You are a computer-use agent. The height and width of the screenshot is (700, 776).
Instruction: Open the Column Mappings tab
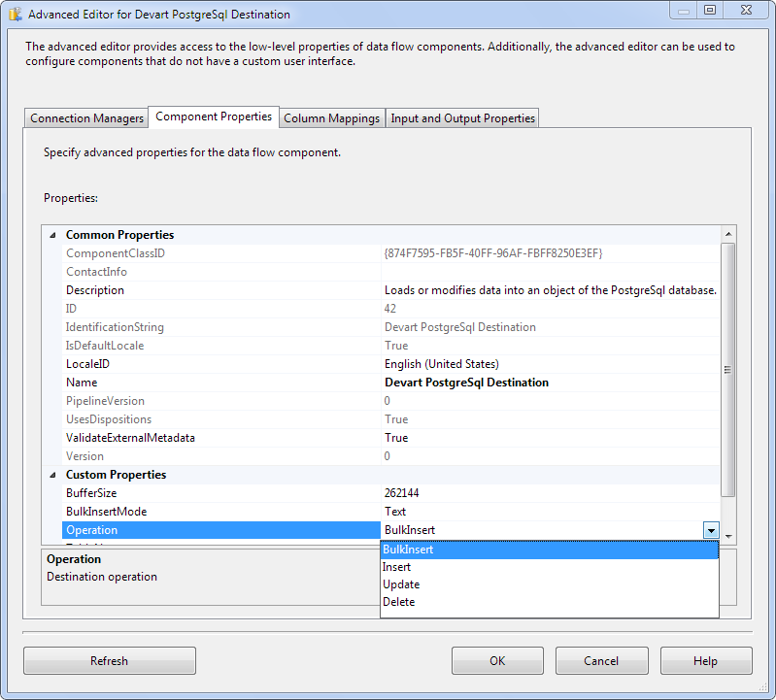click(331, 118)
